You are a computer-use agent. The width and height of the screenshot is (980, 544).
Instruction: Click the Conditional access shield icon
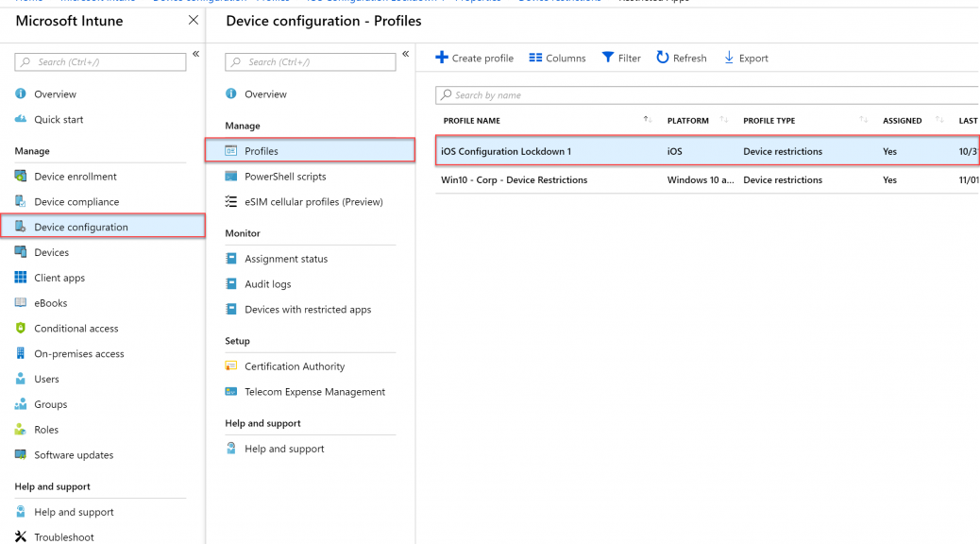(x=21, y=328)
